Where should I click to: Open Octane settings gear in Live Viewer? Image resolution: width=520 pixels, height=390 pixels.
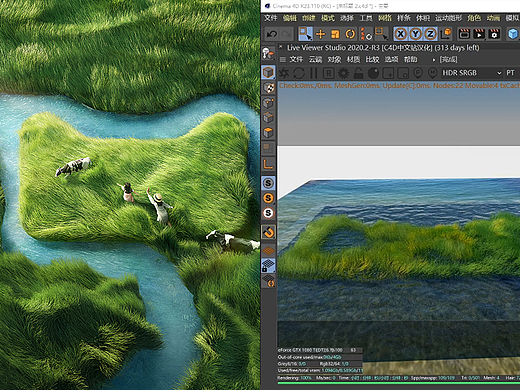pyautogui.click(x=344, y=73)
